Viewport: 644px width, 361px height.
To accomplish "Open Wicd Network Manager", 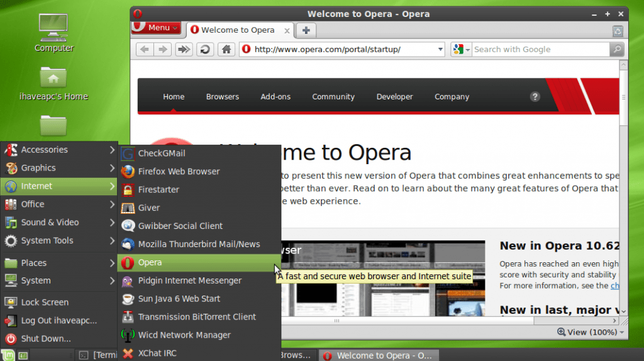I will pyautogui.click(x=199, y=335).
